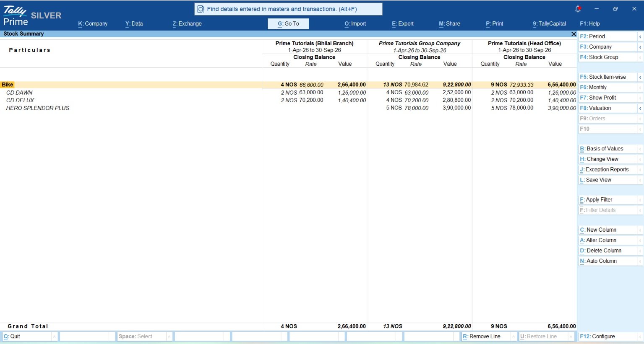Click the Find details search field
644x344 pixels.
pyautogui.click(x=289, y=9)
